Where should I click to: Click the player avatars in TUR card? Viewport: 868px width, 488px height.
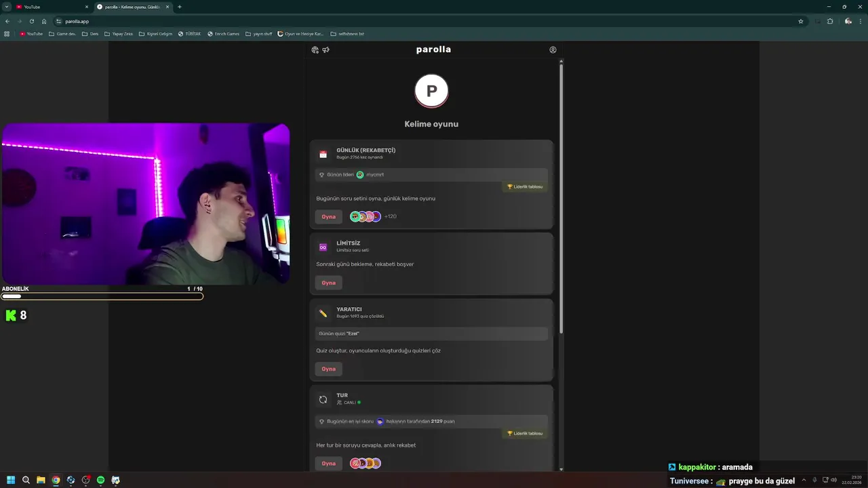point(366,464)
